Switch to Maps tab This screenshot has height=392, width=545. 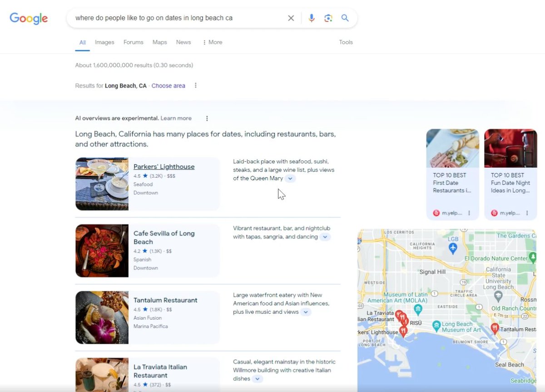[160, 42]
